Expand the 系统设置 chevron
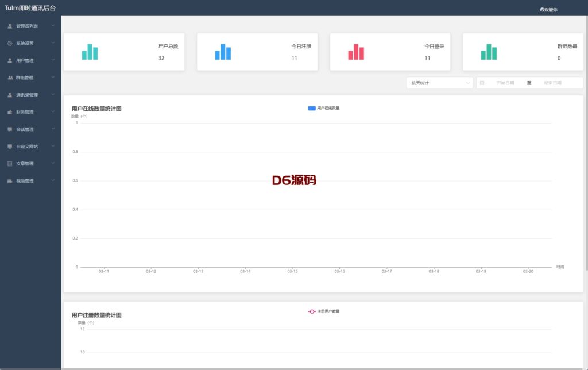This screenshot has height=370, width=588. click(x=53, y=43)
